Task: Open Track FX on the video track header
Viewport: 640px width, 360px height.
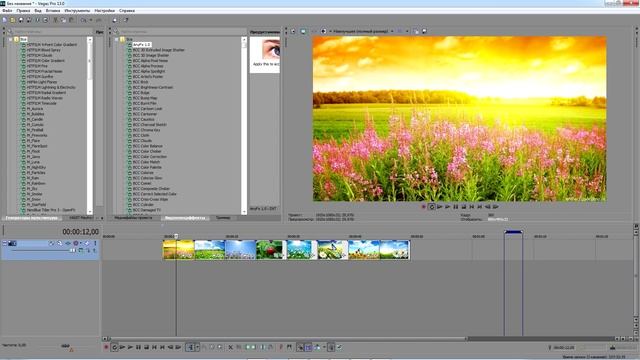Action: [x=68, y=243]
